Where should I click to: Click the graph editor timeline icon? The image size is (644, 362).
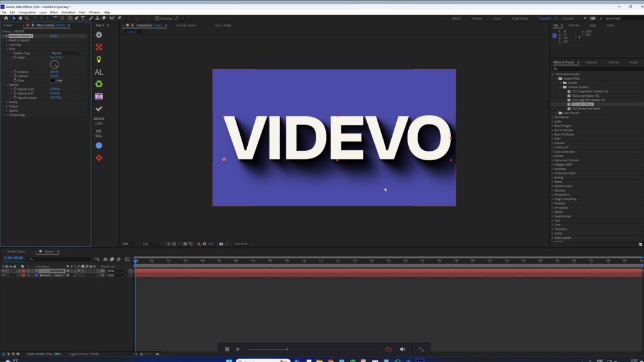point(127,260)
